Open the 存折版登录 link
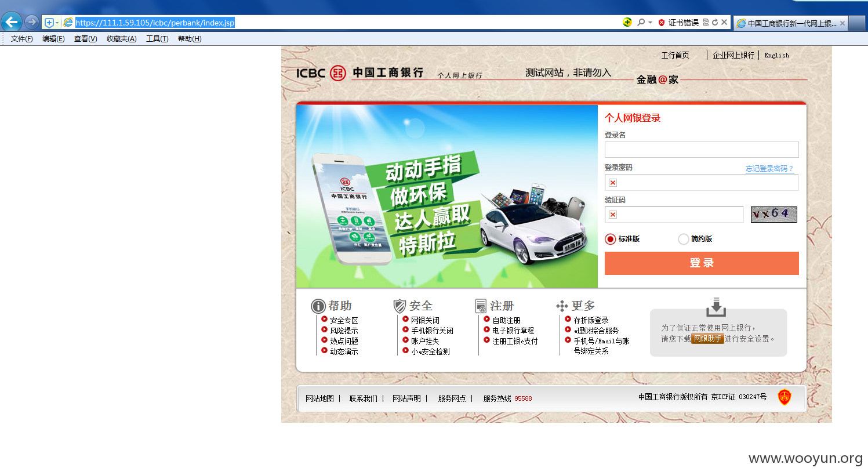Screen dimensions: 868x475 (x=591, y=320)
